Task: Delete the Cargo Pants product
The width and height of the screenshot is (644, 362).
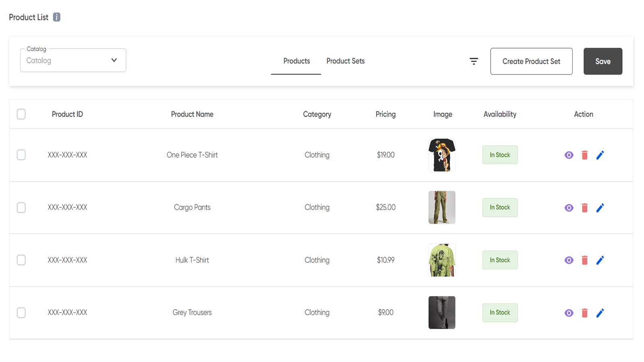Action: click(584, 208)
